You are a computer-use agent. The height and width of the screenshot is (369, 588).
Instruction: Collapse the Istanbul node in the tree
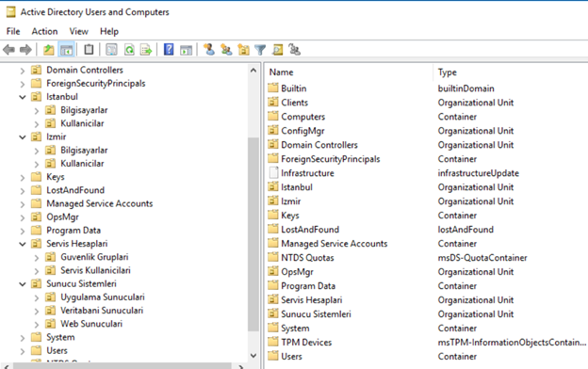point(23,97)
